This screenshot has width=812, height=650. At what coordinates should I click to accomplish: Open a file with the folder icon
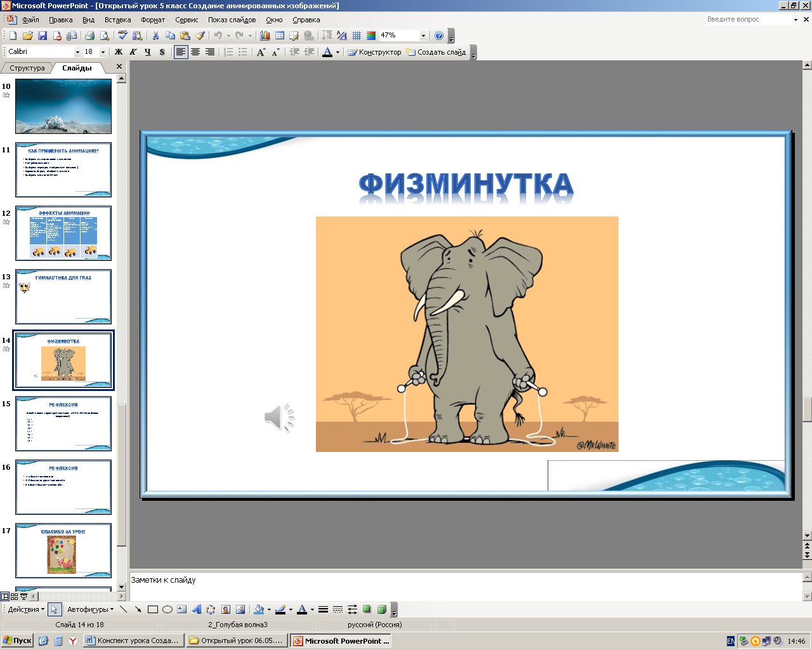point(27,36)
